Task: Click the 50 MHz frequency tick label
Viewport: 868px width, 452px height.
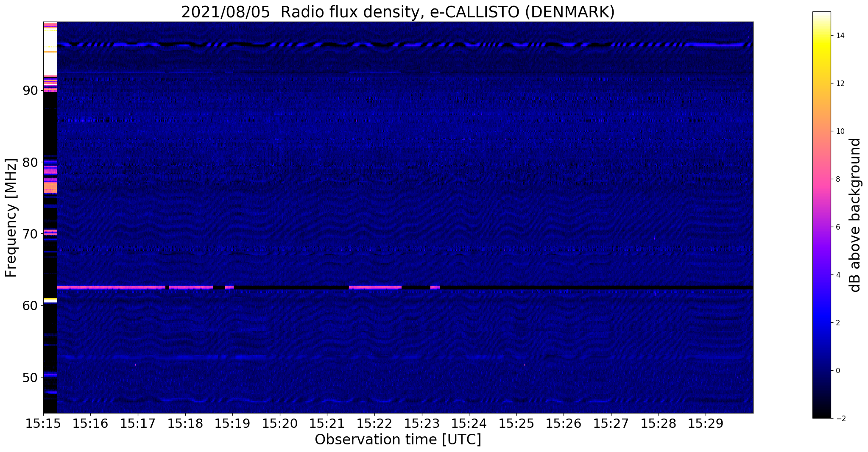Action: [30, 377]
